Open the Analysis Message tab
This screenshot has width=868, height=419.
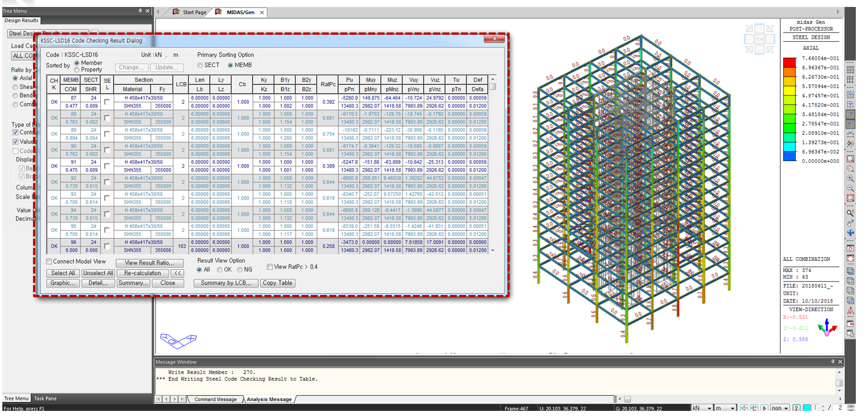tap(269, 399)
